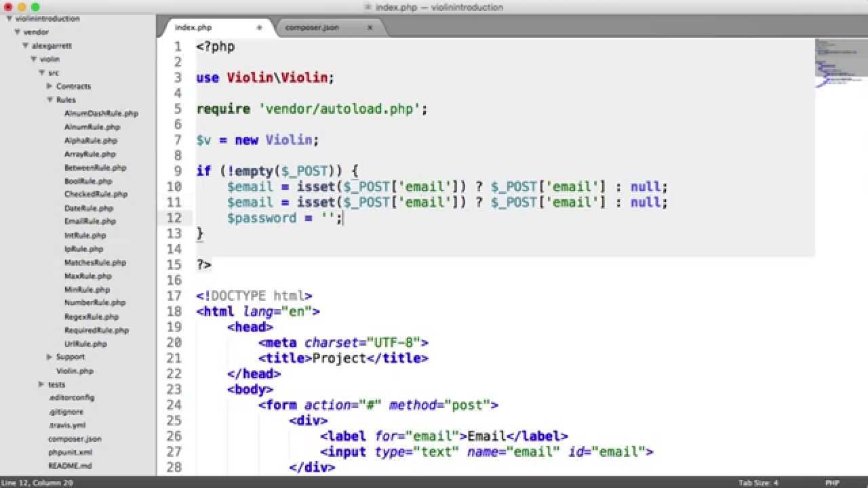Open MatchesRule.php in the sidebar
This screenshot has height=488, width=868.
click(x=95, y=262)
